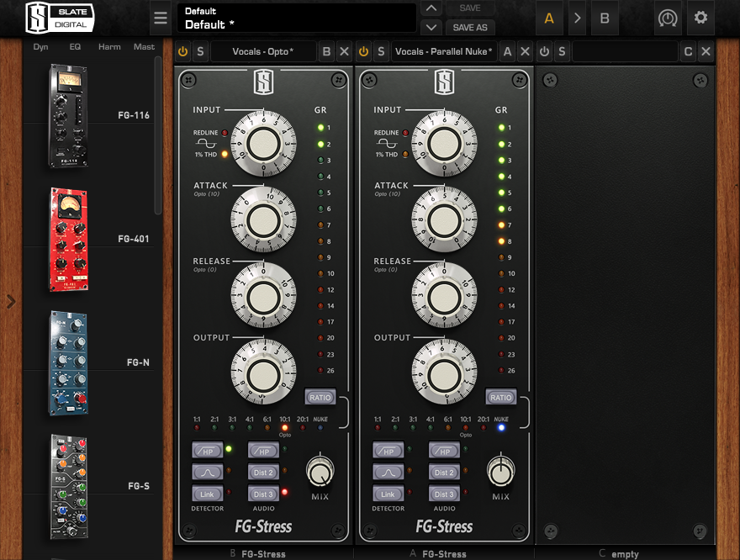Solo the Vocals - Parallel Nuke module
740x560 pixels.
(381, 52)
